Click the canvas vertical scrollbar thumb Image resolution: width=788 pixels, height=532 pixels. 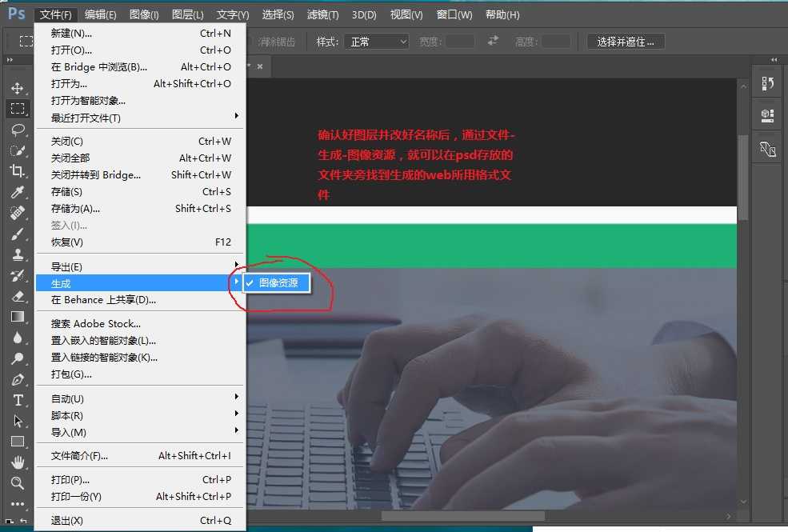click(x=743, y=177)
